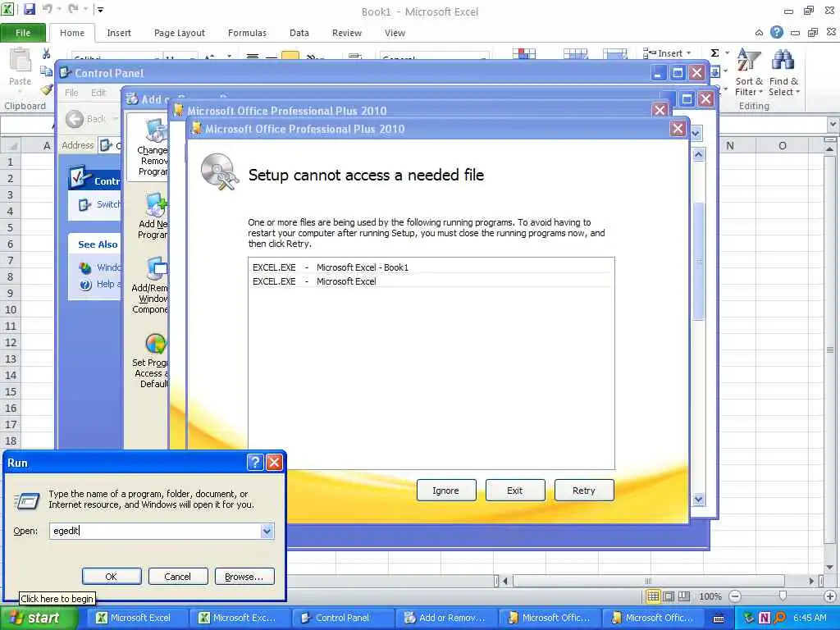
Task: Click the zoom out minus button
Action: (x=736, y=596)
